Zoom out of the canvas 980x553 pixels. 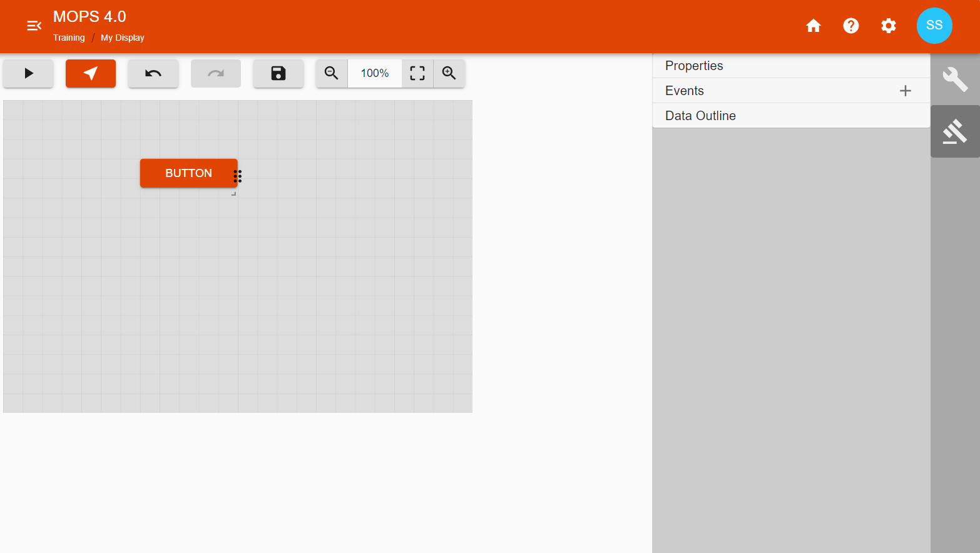click(332, 73)
